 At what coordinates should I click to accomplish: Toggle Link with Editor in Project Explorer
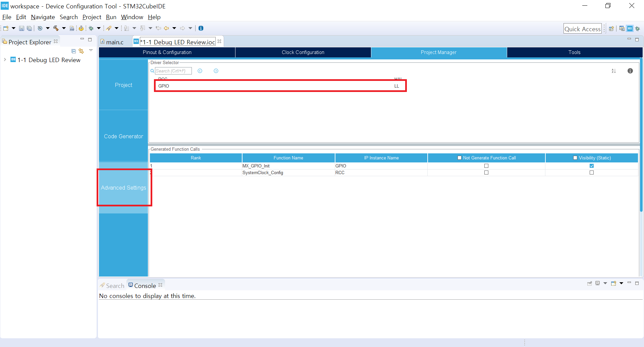81,51
